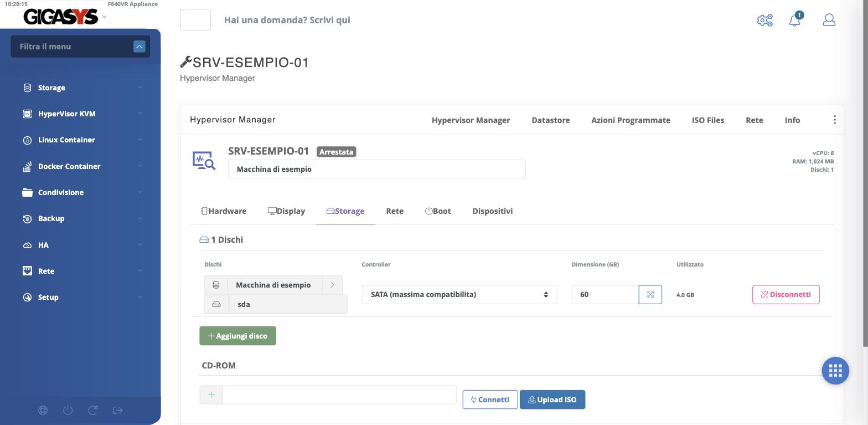Viewport: 868px width, 425px height.
Task: Click the page vertical scrollbar
Action: pos(865,173)
